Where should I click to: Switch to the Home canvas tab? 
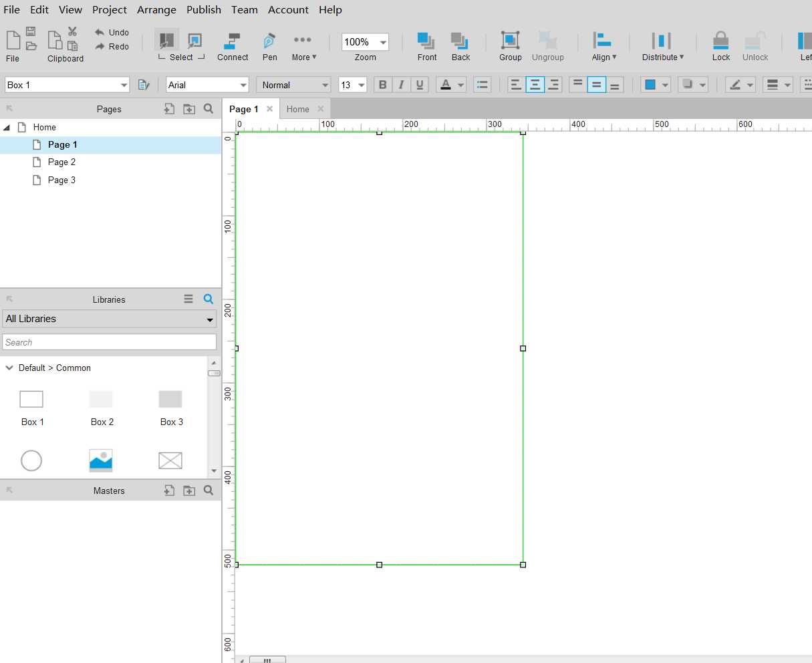click(x=298, y=109)
